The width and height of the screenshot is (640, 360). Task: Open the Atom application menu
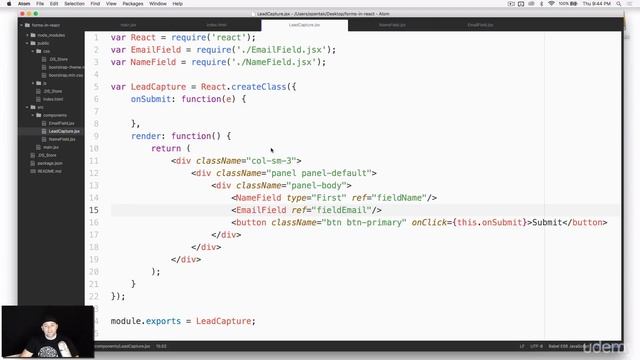click(24, 4)
